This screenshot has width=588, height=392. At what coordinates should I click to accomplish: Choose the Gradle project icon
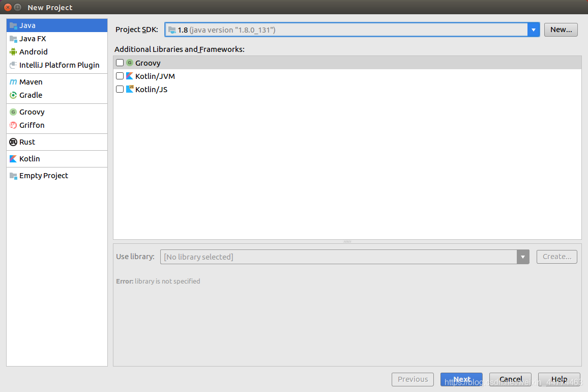coord(13,95)
